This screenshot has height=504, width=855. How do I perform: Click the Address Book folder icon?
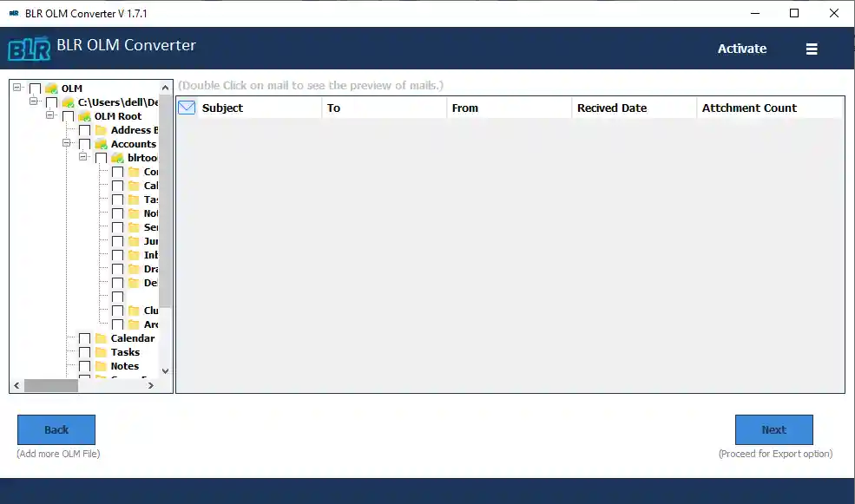click(x=101, y=130)
